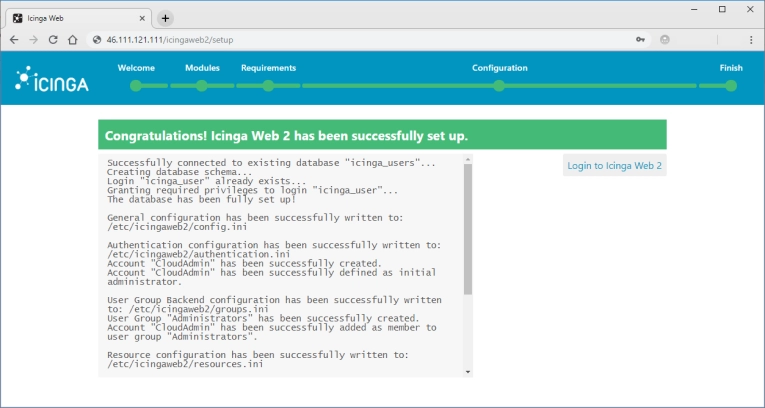This screenshot has width=765, height=408.
Task: Click the Welcome step progress dot
Action: click(136, 86)
